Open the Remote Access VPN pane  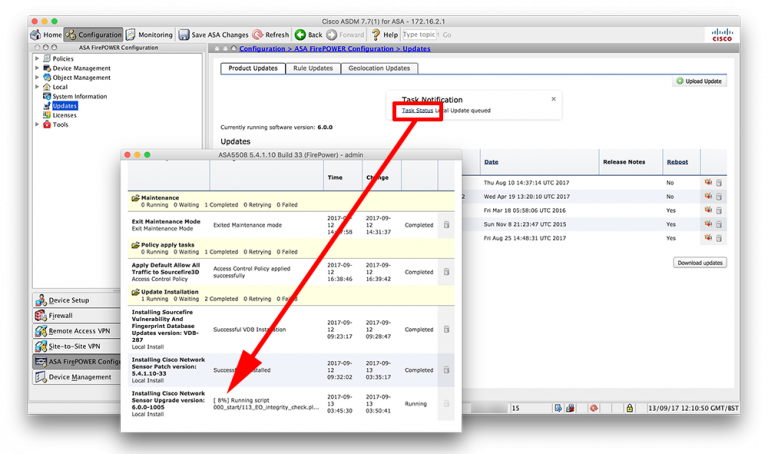pyautogui.click(x=76, y=331)
